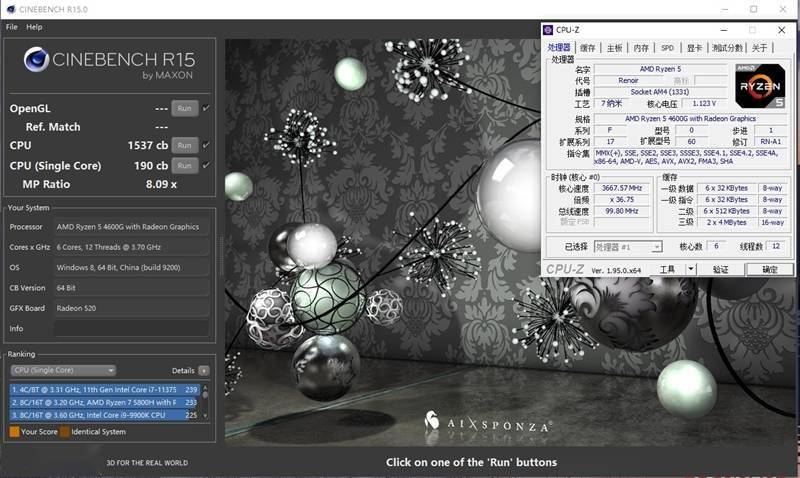
Task: Switch to the 处理器 tab in CPU-Z
Action: click(x=559, y=47)
